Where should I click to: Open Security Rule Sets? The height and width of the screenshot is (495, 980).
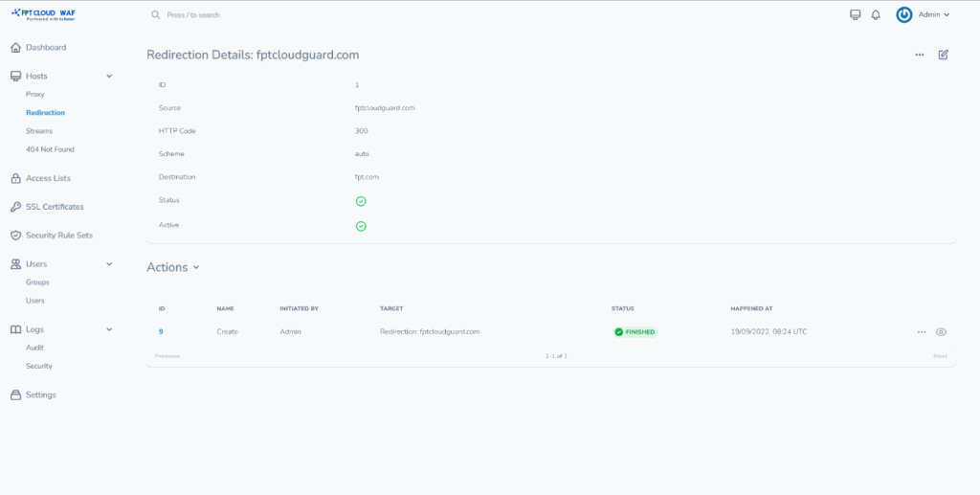[59, 236]
